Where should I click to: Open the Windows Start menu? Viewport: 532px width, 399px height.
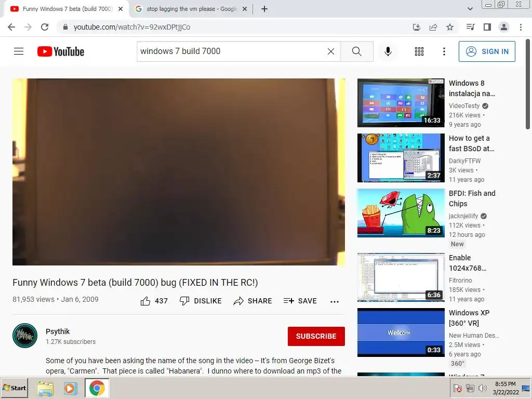pyautogui.click(x=14, y=388)
